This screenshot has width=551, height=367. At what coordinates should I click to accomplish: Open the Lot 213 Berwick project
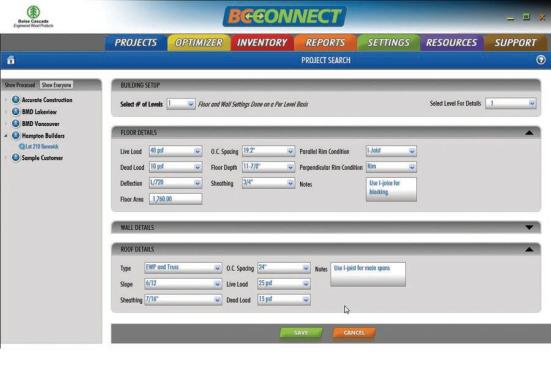(42, 146)
